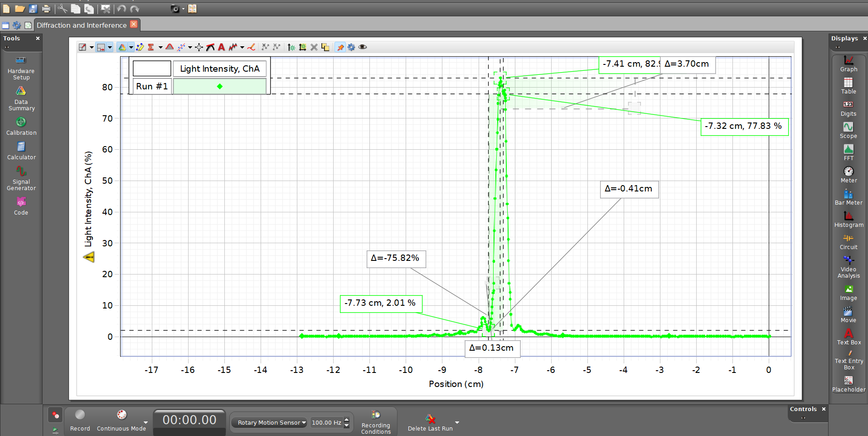Click the Light Intensity y-axis label
Screen dimensions: 868x436
tap(88, 199)
